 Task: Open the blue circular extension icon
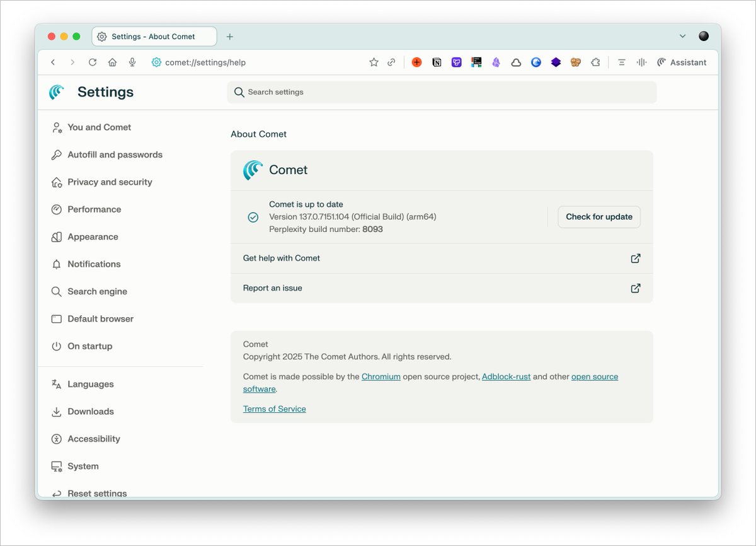click(536, 62)
